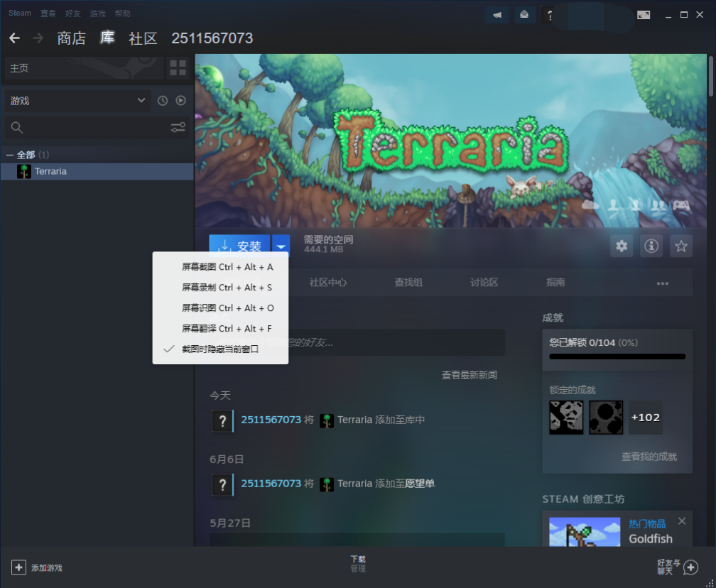Open the 游戏 menu in the menu bar

pos(98,13)
